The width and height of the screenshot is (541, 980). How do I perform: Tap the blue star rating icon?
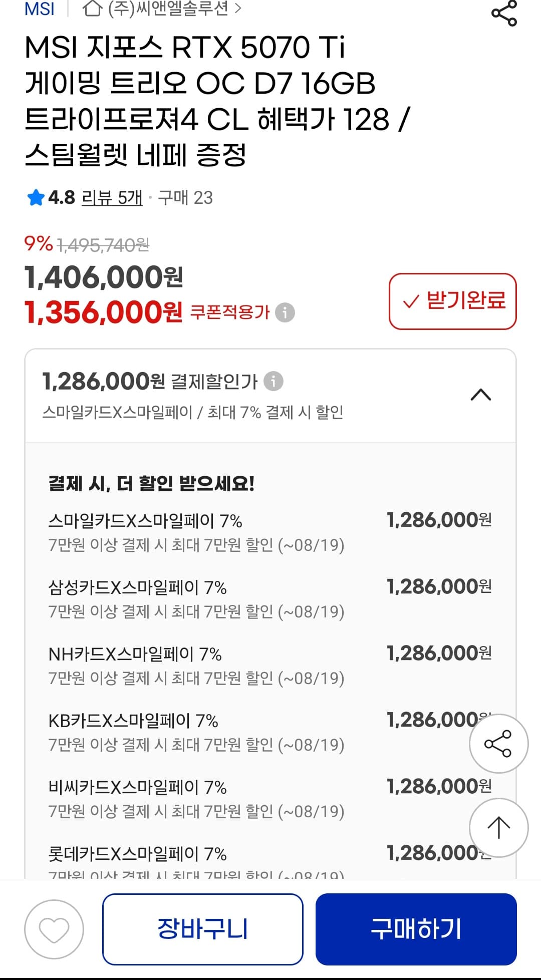[36, 198]
